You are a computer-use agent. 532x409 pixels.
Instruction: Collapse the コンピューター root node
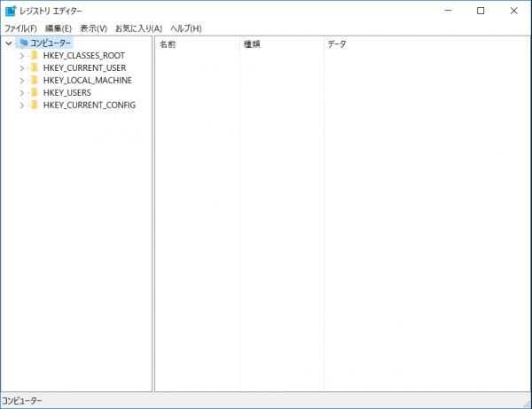click(9, 43)
